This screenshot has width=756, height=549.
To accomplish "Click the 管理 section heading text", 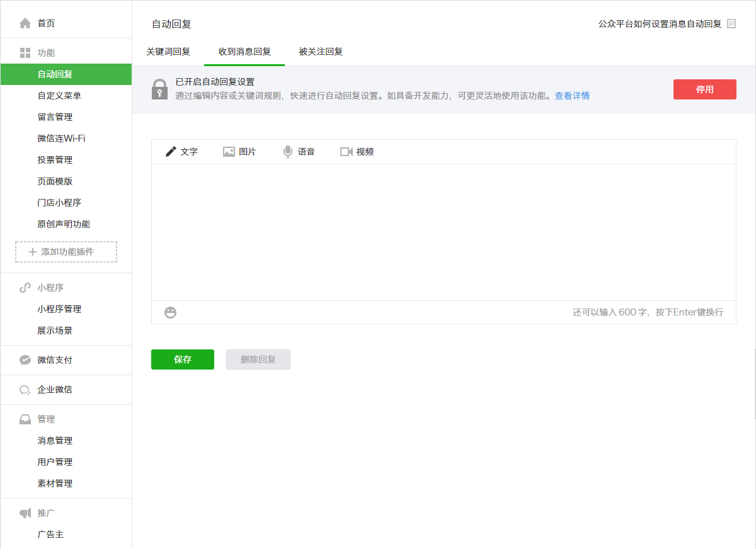I will pos(46,419).
